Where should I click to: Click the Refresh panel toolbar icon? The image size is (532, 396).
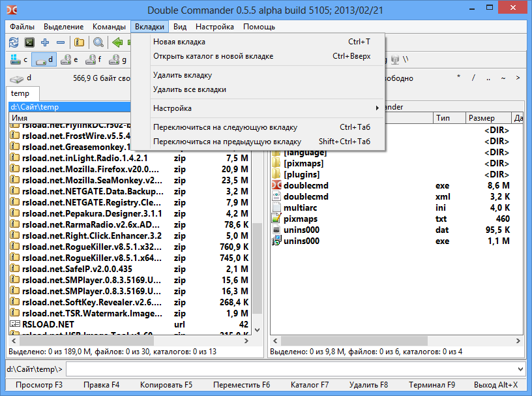click(x=14, y=42)
